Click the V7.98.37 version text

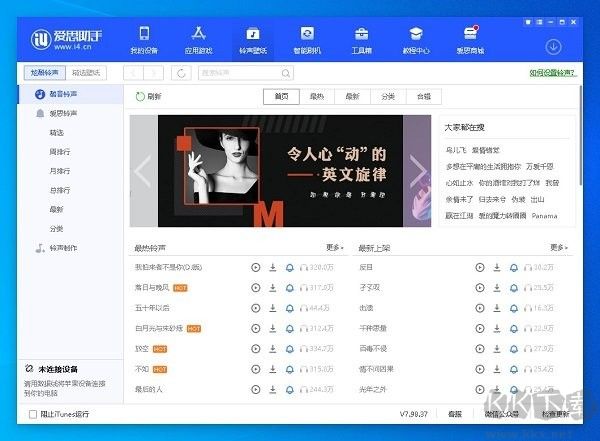[x=414, y=414]
